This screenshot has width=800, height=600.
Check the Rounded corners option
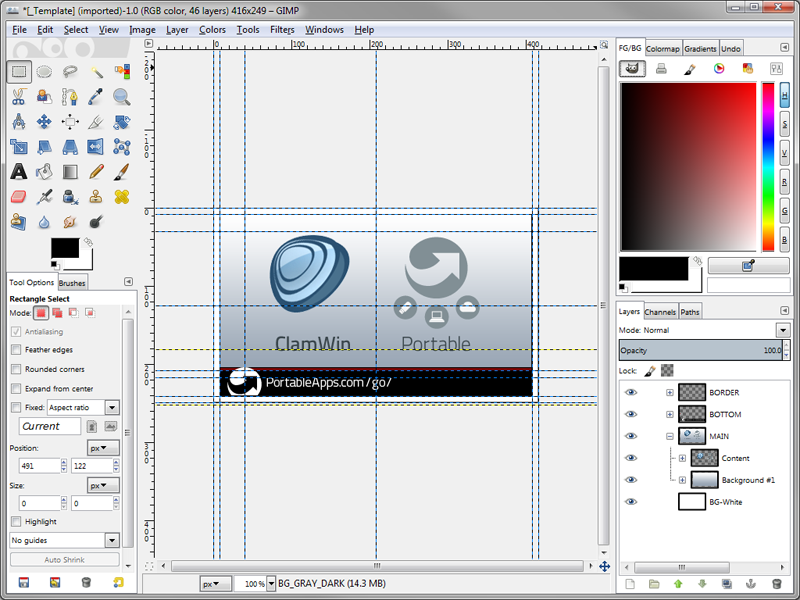[16, 369]
